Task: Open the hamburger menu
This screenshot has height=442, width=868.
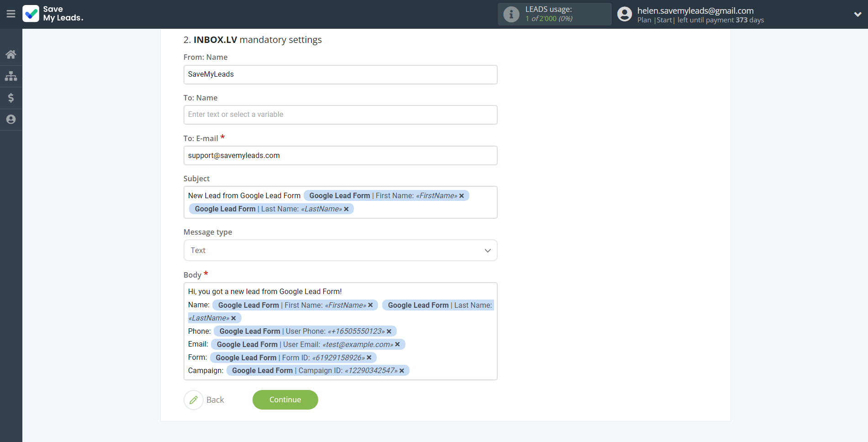Action: click(x=11, y=14)
